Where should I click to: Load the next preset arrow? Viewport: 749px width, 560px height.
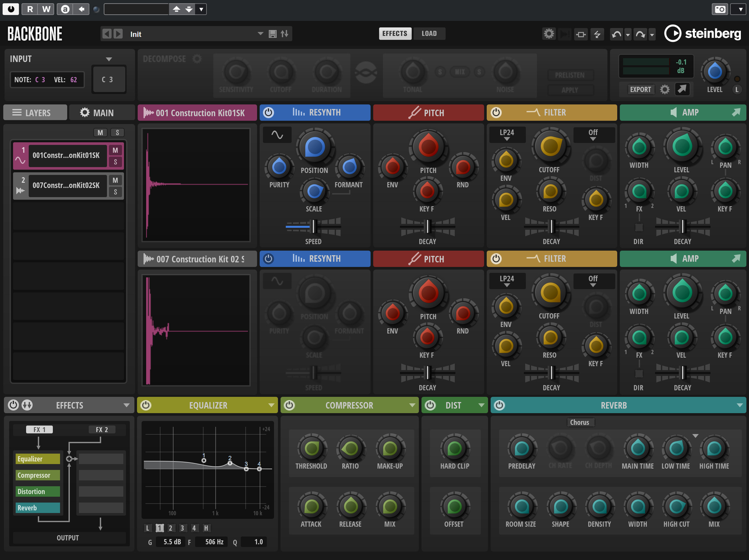[118, 34]
